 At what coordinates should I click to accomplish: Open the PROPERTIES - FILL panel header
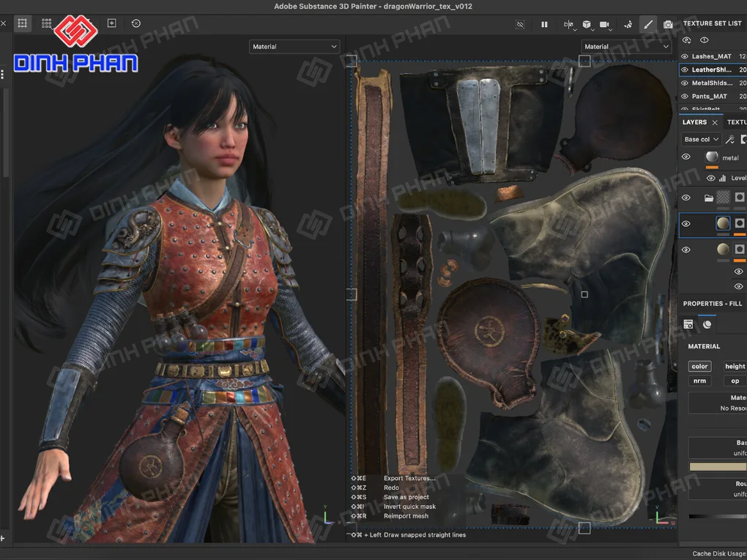pyautogui.click(x=711, y=303)
